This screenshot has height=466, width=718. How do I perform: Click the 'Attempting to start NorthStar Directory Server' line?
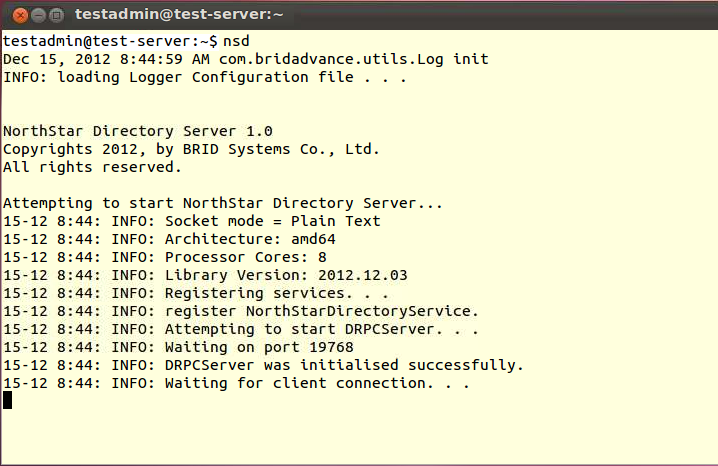point(222,203)
